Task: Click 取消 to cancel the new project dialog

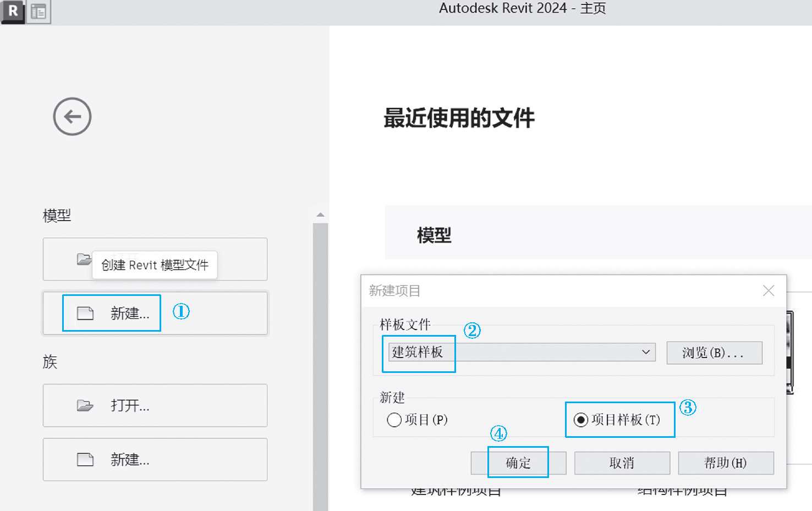Action: click(622, 463)
